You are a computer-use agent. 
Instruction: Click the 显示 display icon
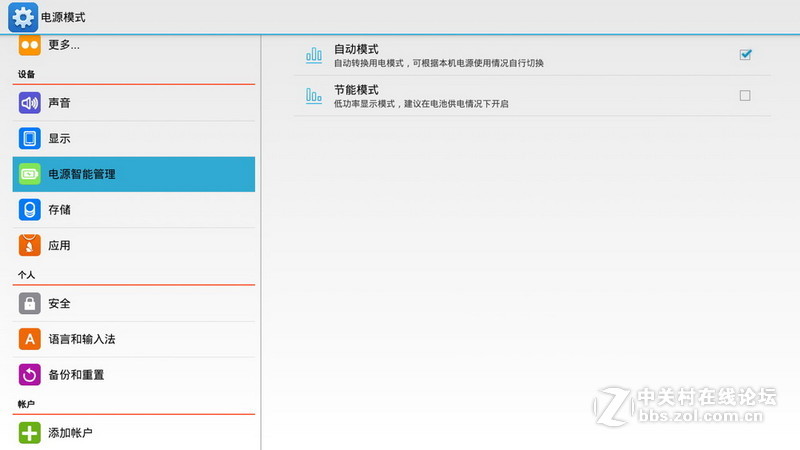[x=30, y=139]
